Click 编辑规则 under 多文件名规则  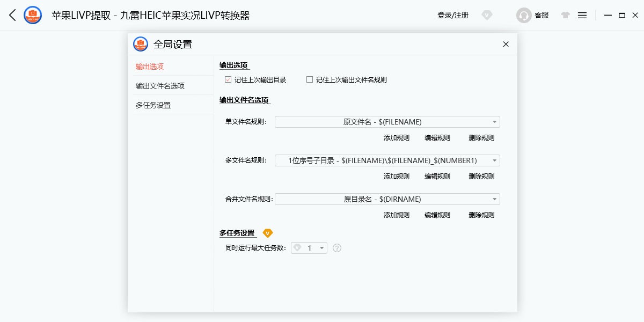(437, 177)
